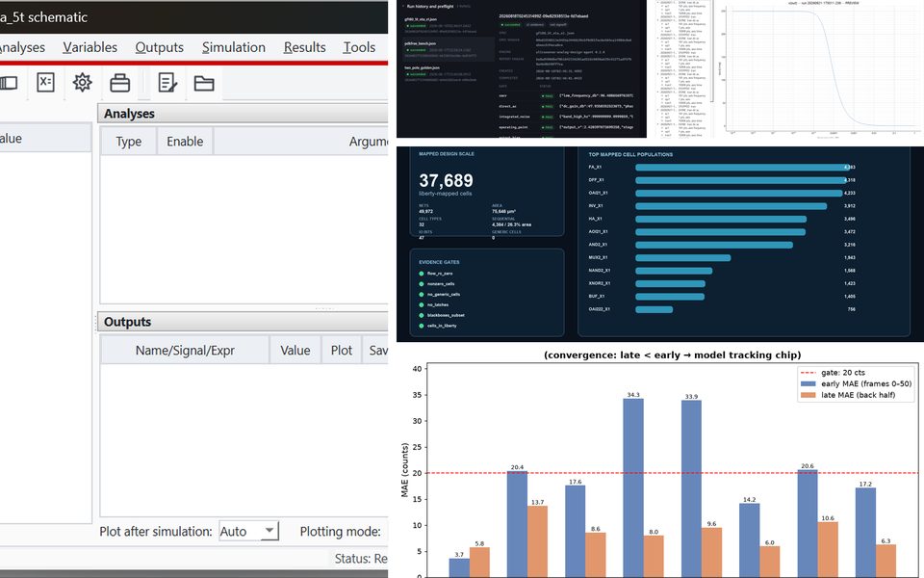Click the operating_point gate row

(566, 127)
